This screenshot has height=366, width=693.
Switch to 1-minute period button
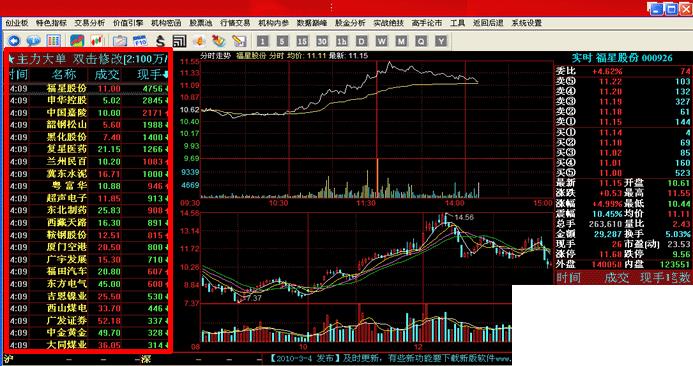pyautogui.click(x=263, y=42)
